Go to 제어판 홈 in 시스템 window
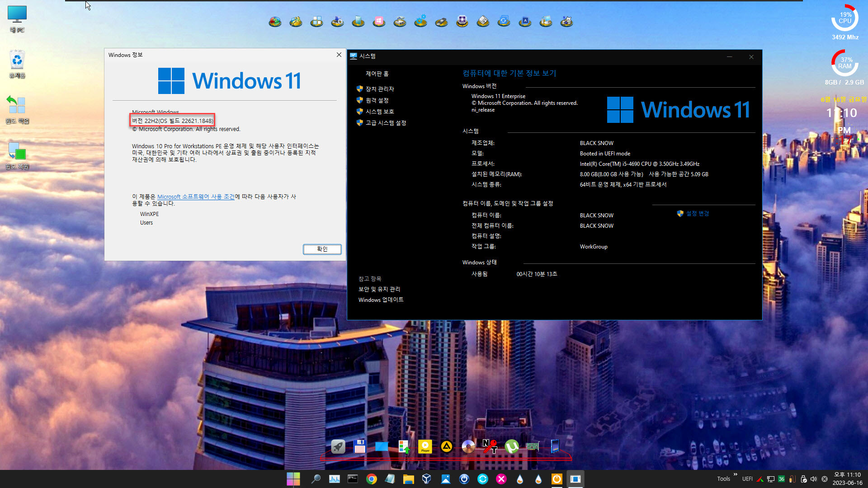This screenshot has height=488, width=868. click(377, 74)
